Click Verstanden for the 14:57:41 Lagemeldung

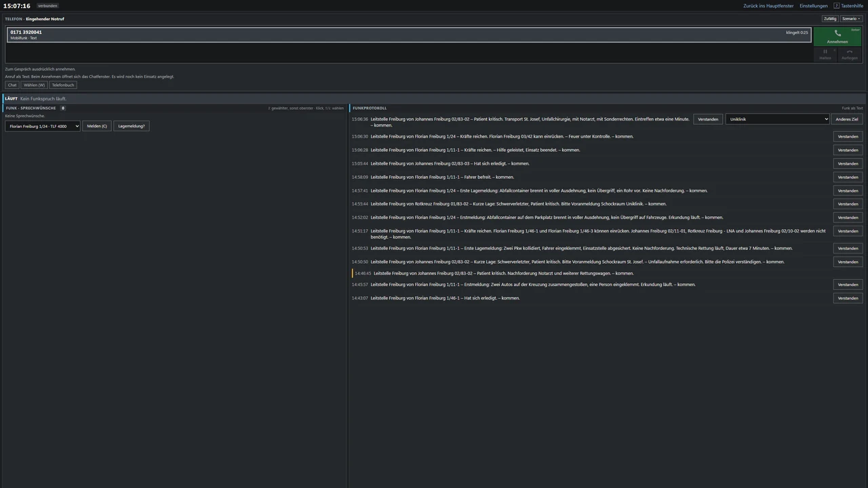tap(848, 190)
